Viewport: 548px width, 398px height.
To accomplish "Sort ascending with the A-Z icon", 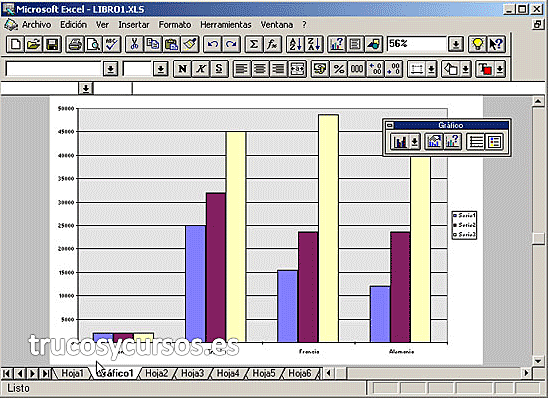I will (x=295, y=44).
